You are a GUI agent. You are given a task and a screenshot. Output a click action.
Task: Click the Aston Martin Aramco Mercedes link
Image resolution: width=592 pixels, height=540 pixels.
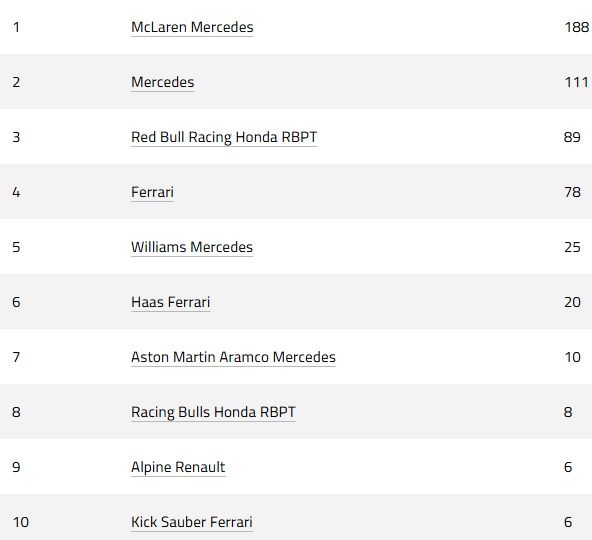click(233, 357)
